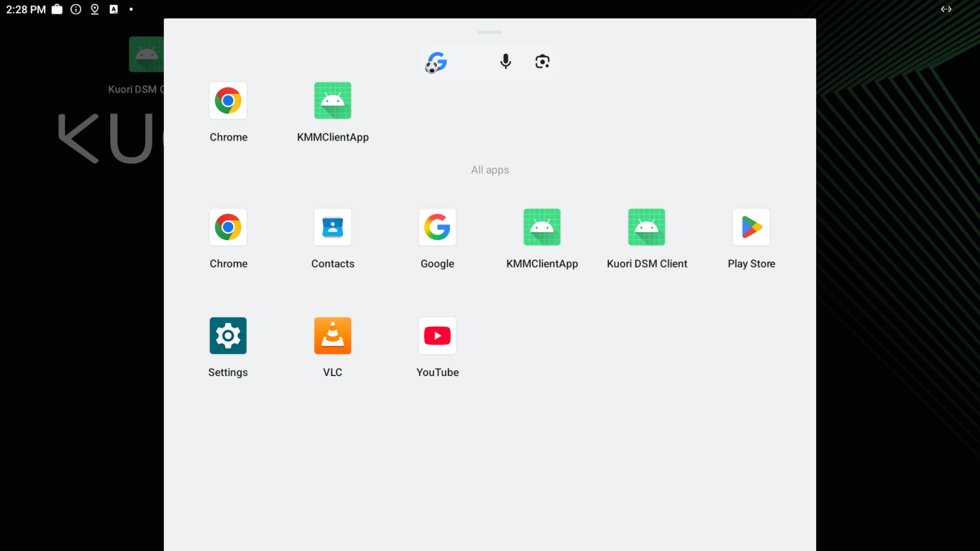Viewport: 980px width, 551px height.
Task: Open the Play Store app
Action: (x=751, y=227)
